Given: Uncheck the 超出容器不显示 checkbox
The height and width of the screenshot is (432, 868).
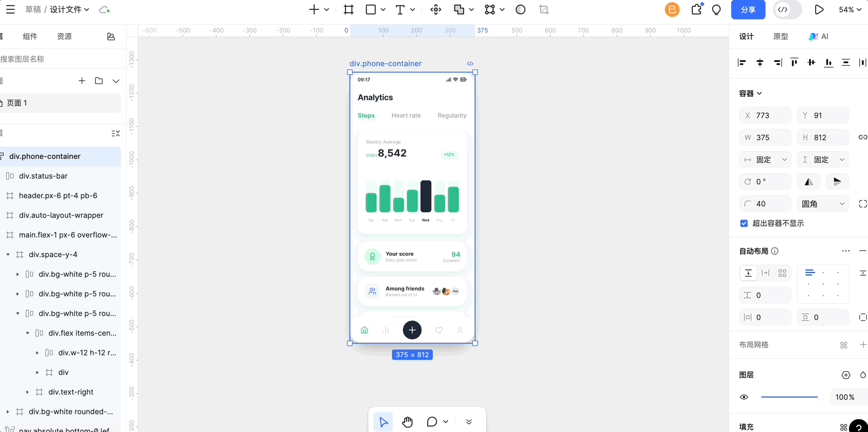Looking at the screenshot, I should coord(744,223).
